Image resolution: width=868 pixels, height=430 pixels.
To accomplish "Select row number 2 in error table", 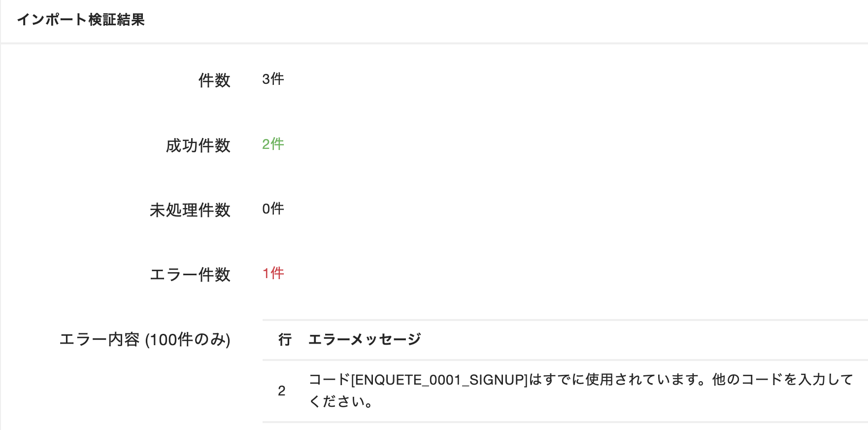I will (x=282, y=391).
